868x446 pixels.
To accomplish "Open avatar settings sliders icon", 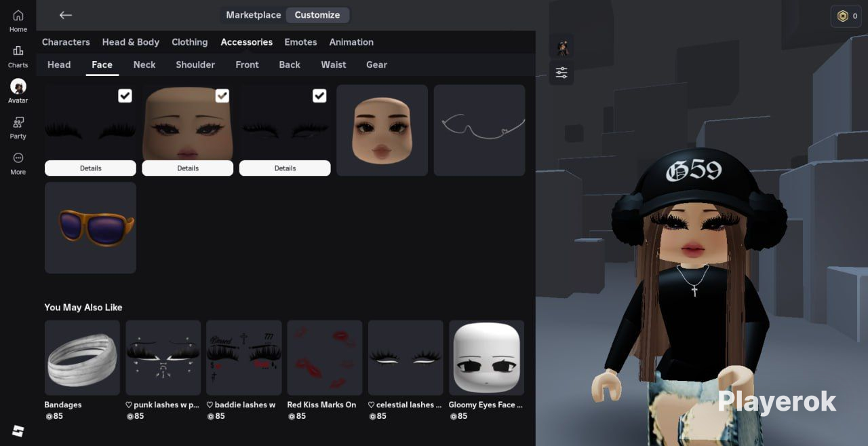I will [561, 73].
